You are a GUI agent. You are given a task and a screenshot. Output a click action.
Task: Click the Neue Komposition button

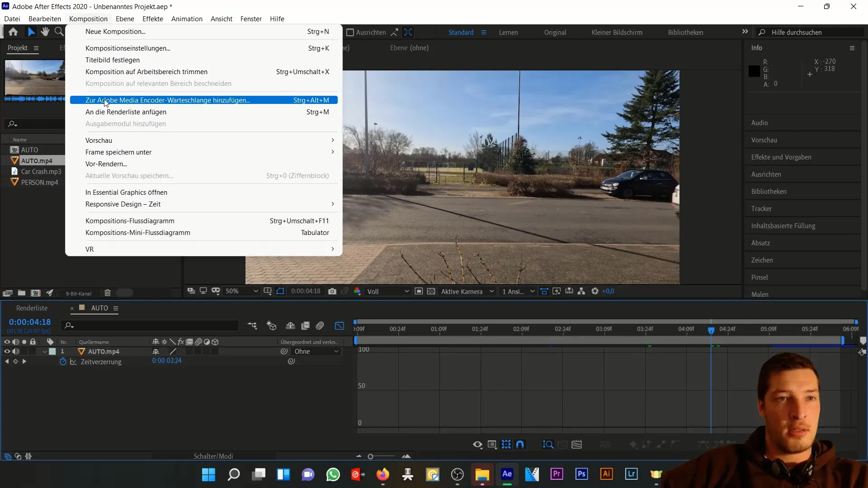116,31
